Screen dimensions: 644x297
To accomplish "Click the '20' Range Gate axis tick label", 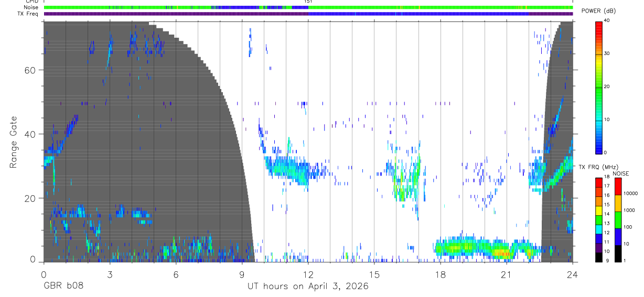I will pyautogui.click(x=30, y=199).
